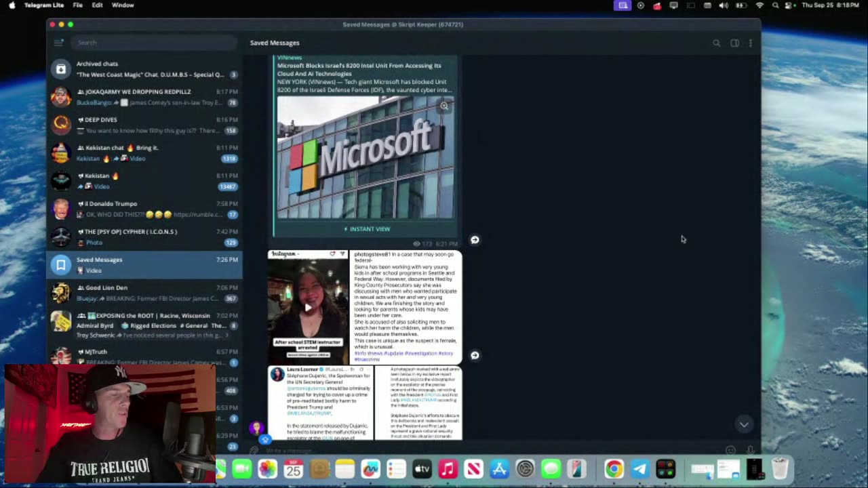Open INSTANT VIEW for Microsoft article
Screen dimensions: 868x488
click(366, 229)
